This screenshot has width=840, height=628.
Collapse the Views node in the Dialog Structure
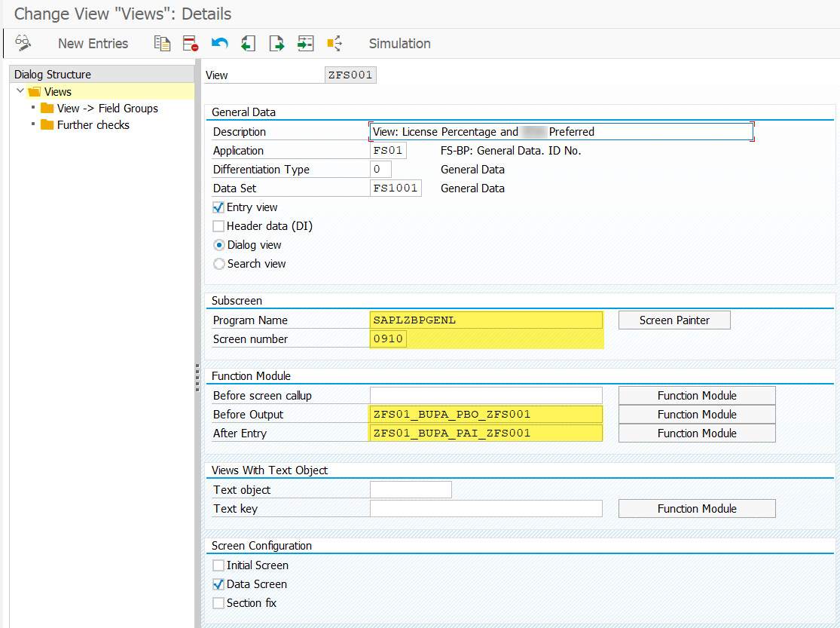(20, 91)
